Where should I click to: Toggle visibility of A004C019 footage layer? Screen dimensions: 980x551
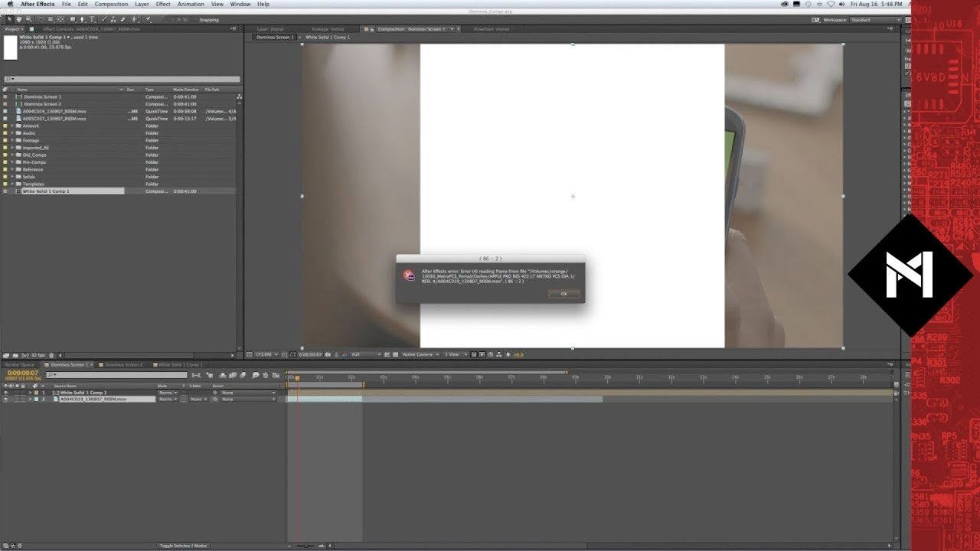(5, 399)
